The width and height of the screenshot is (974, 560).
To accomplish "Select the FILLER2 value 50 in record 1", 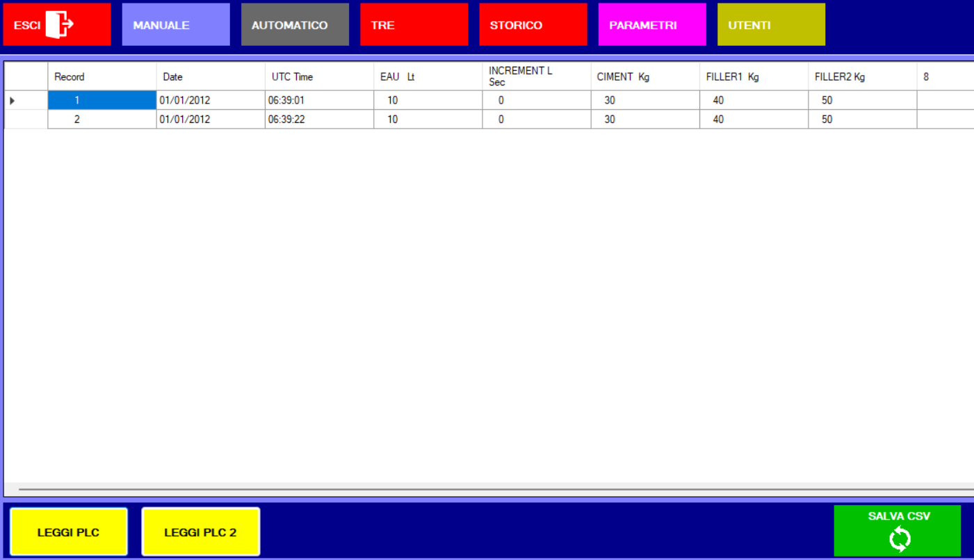I will pos(862,100).
